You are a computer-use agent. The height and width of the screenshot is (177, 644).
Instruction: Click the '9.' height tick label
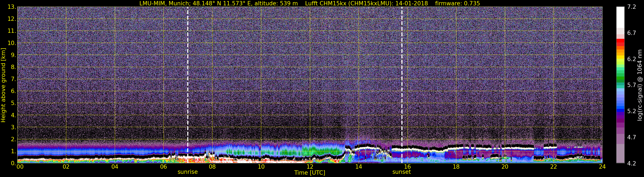(13, 55)
